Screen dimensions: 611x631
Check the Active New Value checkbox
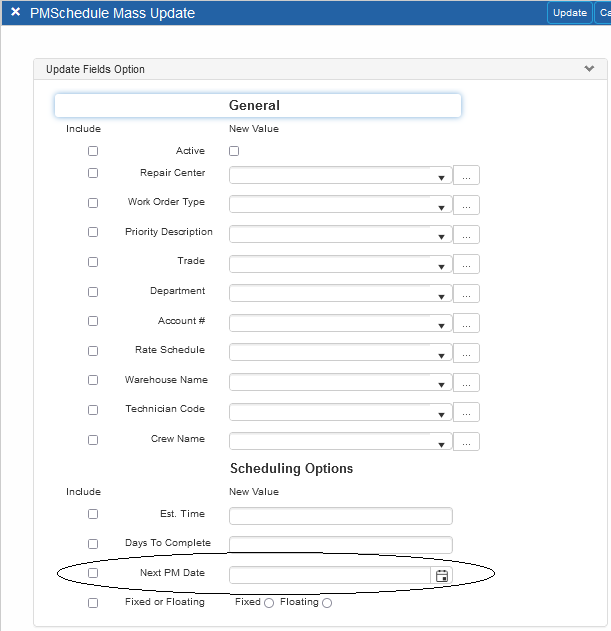tap(234, 151)
